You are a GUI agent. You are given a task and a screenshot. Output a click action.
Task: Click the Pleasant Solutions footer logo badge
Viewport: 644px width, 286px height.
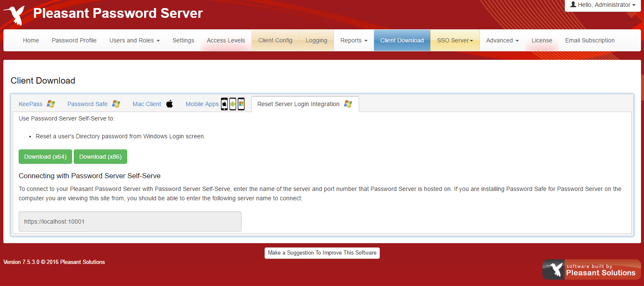[591, 269]
